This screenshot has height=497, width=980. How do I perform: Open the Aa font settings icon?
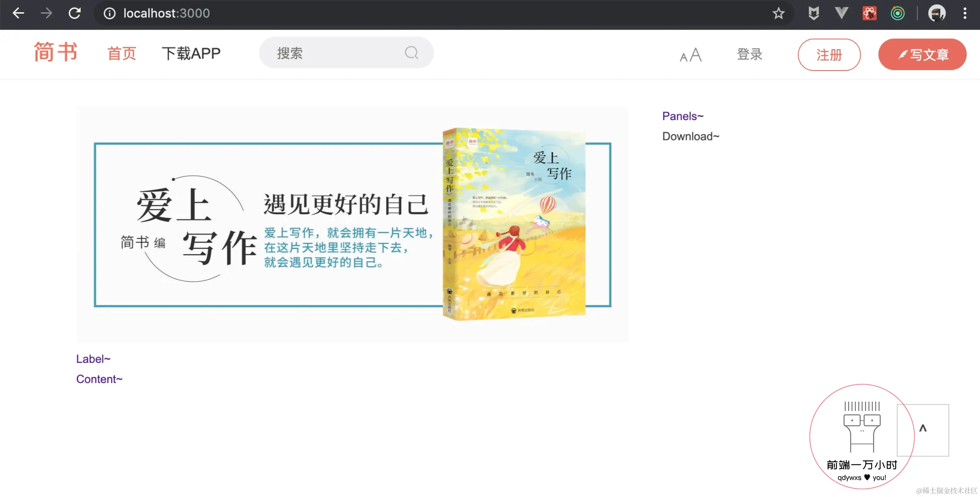[691, 55]
